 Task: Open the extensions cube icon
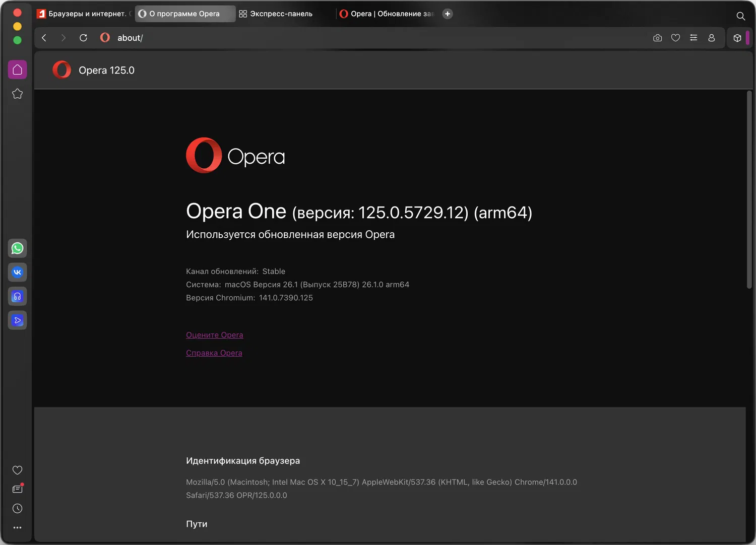coord(737,38)
